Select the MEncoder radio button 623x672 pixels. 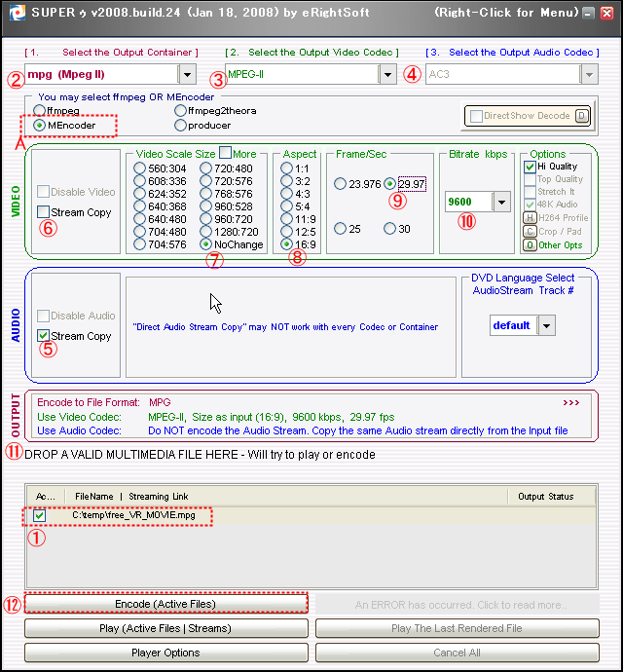pyautogui.click(x=39, y=126)
